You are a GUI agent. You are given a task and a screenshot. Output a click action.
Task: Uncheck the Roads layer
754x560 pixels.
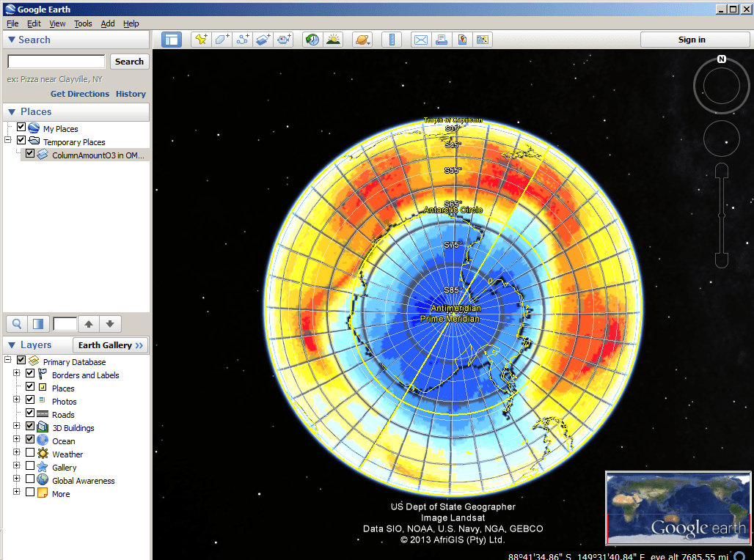tap(31, 414)
